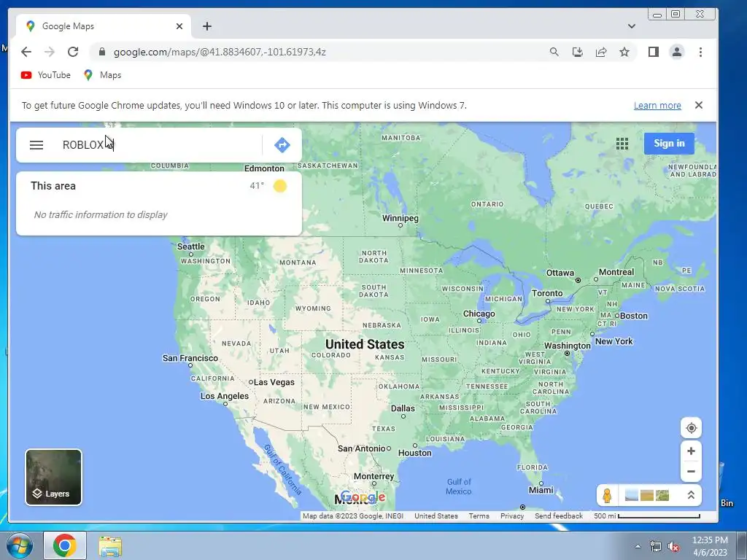Click Chicago on the map
This screenshot has height=560, width=747.
point(479,314)
